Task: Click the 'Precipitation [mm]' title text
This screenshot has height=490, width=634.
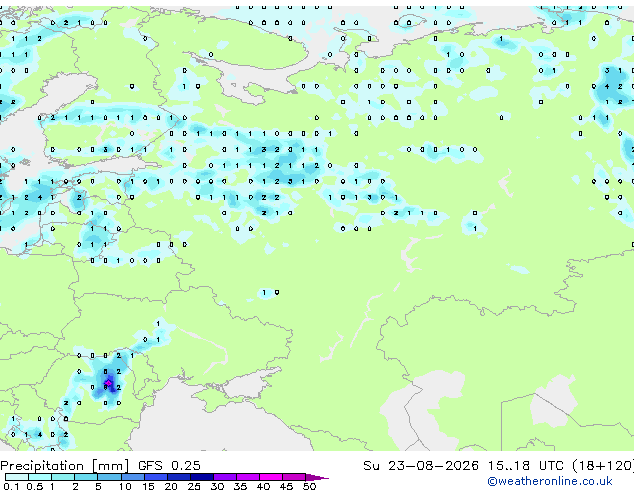Action: [65, 466]
